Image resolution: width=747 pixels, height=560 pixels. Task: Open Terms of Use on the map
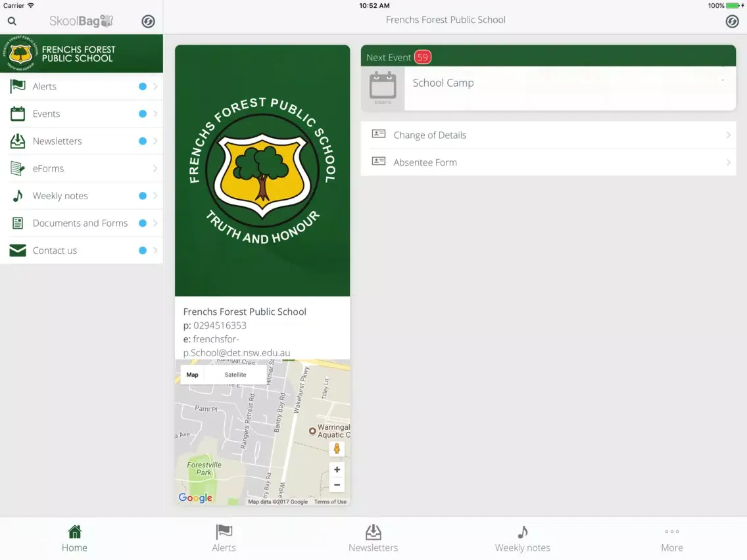coord(330,502)
